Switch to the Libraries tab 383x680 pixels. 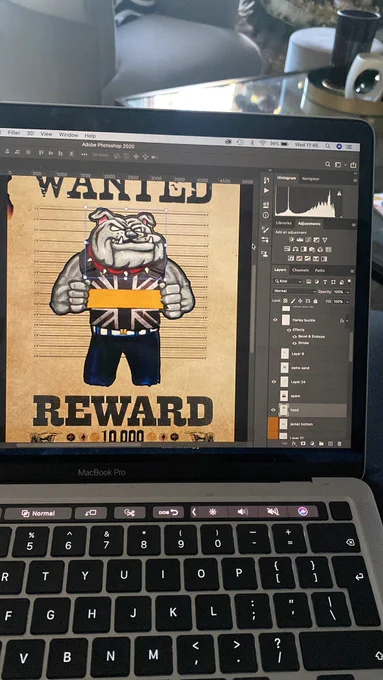tap(284, 223)
